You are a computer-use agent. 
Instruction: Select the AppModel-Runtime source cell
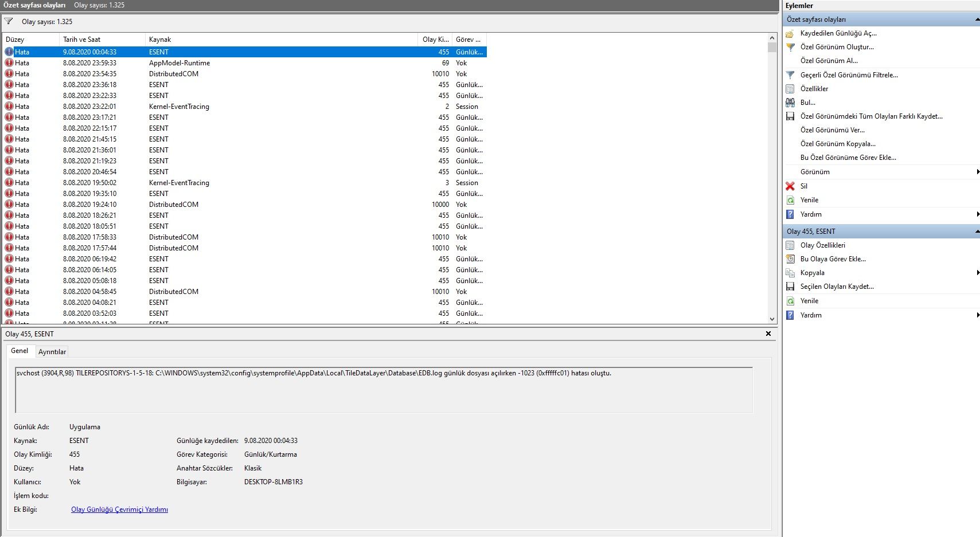pyautogui.click(x=179, y=63)
